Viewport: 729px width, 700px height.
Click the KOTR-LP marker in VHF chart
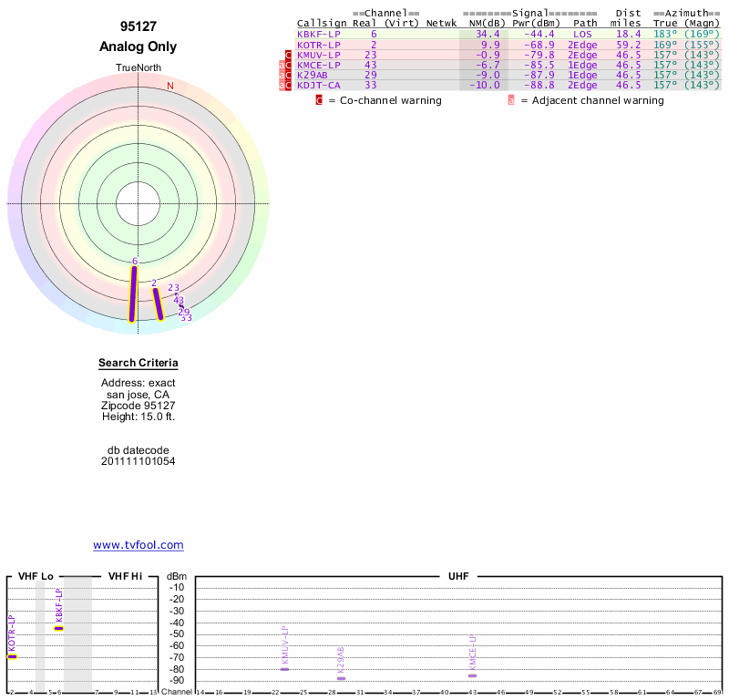pos(12,655)
